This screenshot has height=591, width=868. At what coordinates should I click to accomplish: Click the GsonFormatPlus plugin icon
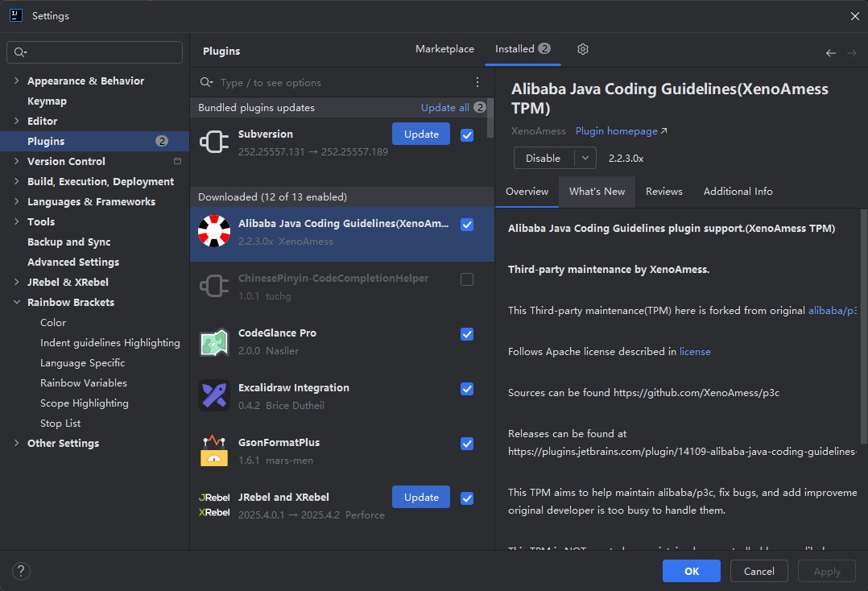click(x=214, y=451)
